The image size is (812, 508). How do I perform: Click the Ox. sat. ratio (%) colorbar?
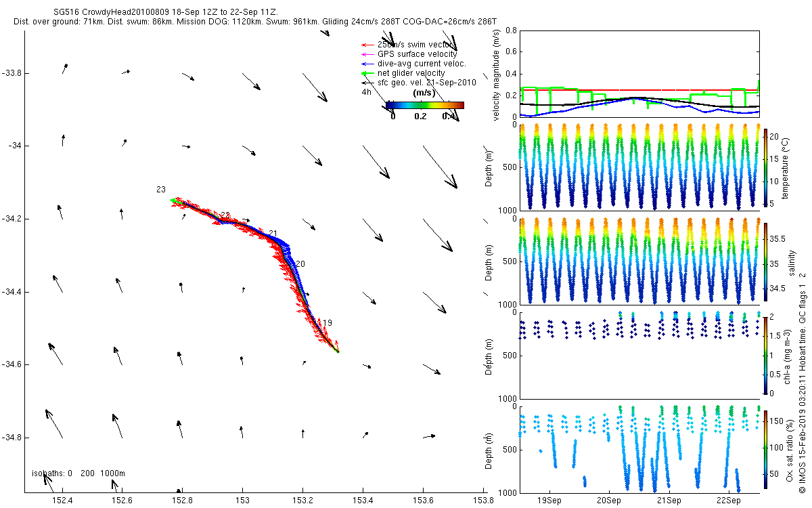[x=766, y=450]
